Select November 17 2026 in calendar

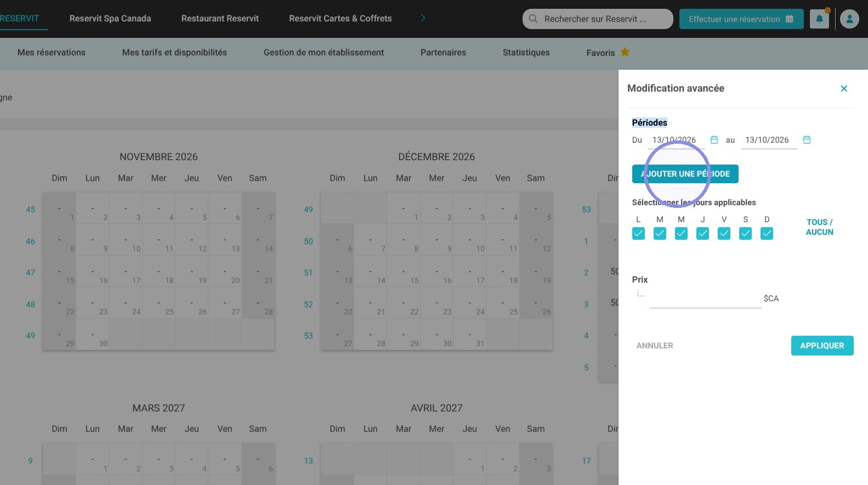pos(126,272)
